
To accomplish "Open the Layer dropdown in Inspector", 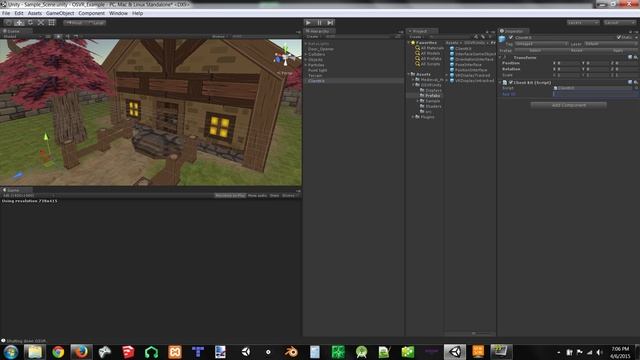I will click(x=610, y=44).
